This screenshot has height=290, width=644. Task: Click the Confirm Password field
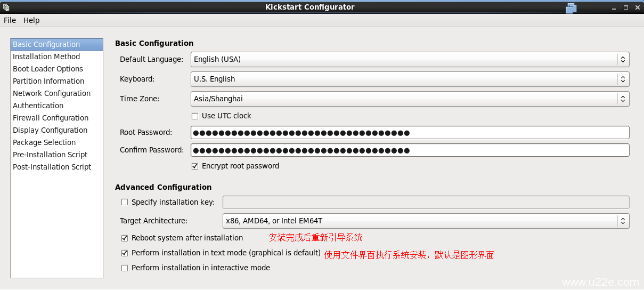(x=410, y=150)
